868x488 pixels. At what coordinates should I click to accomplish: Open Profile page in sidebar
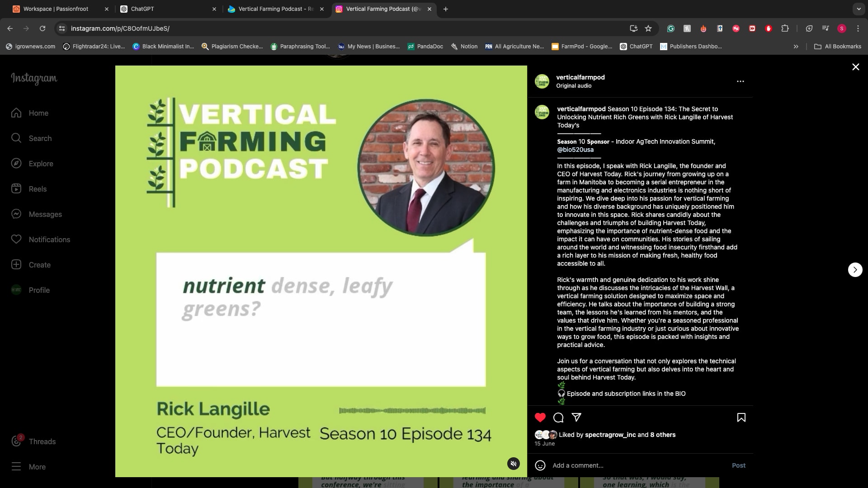pyautogui.click(x=30, y=290)
